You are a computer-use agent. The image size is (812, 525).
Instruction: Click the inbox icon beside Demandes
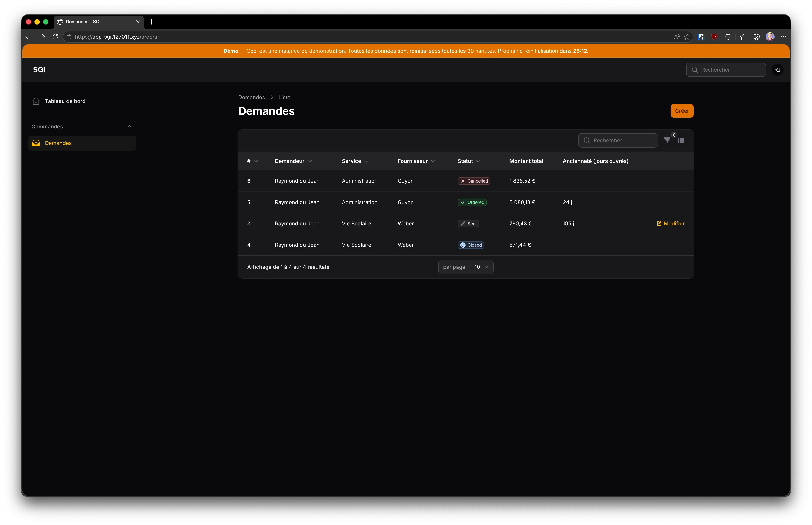click(x=36, y=143)
